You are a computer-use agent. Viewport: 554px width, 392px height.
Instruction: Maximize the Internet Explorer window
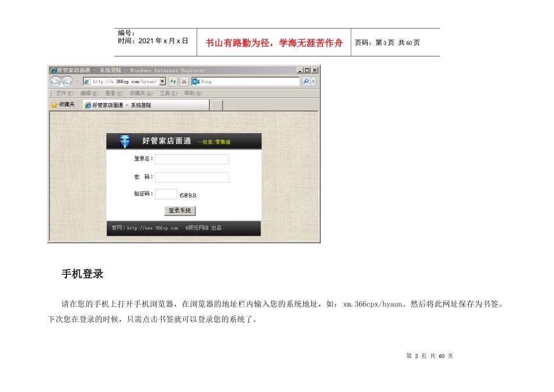307,71
